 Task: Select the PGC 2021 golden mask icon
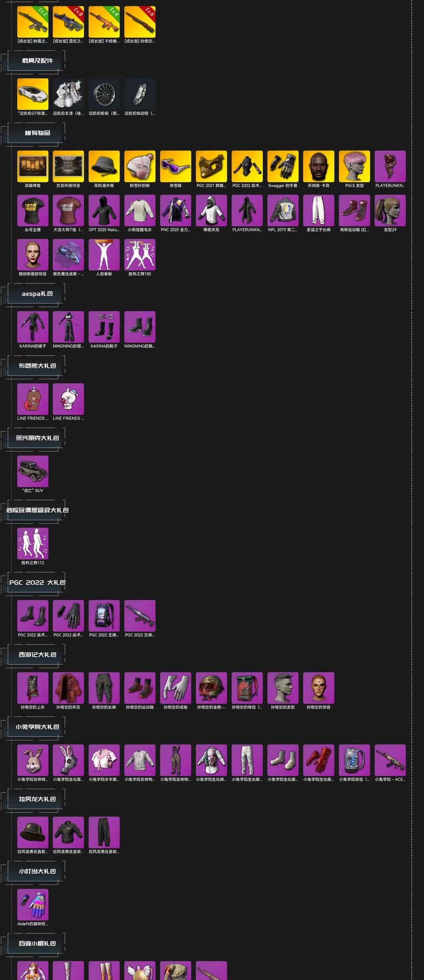[x=211, y=166]
